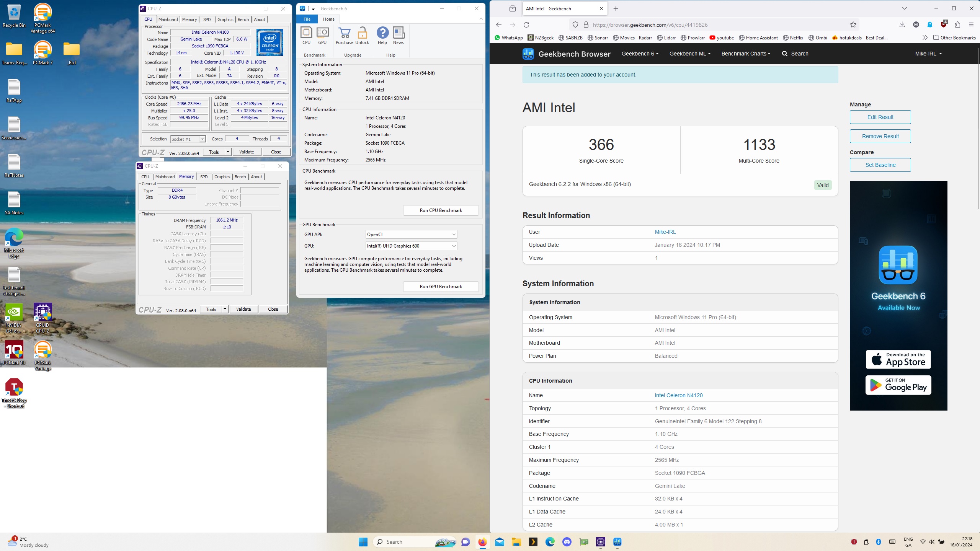The image size is (980, 551).
Task: Open Firefox from the taskbar
Action: point(482,542)
